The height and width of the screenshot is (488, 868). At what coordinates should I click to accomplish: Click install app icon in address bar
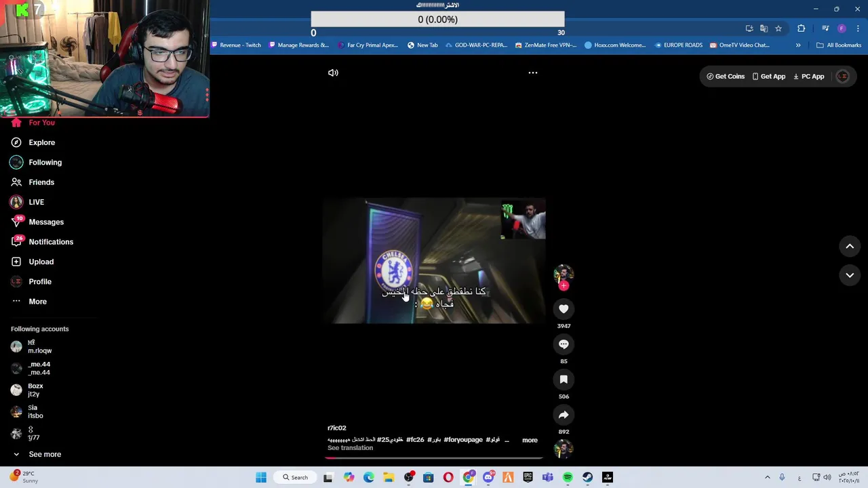tap(749, 28)
